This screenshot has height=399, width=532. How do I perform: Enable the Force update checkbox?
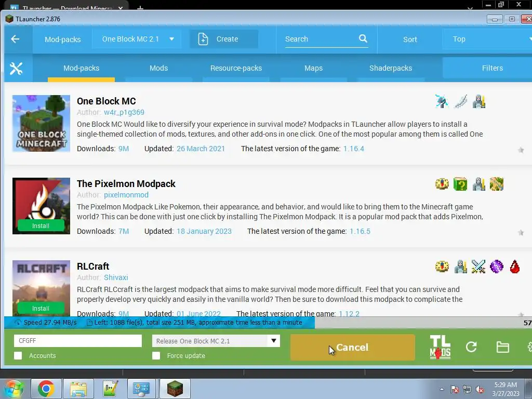pos(156,355)
